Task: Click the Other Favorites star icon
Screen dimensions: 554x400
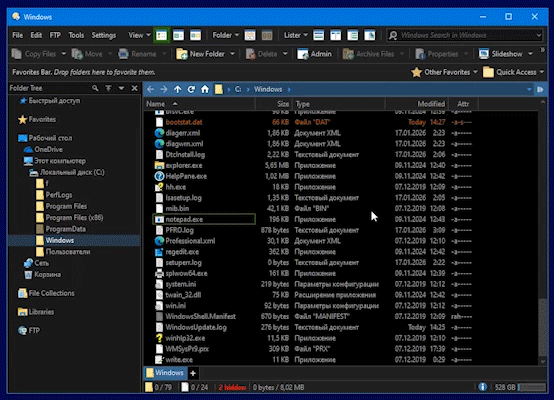Action: tap(417, 72)
